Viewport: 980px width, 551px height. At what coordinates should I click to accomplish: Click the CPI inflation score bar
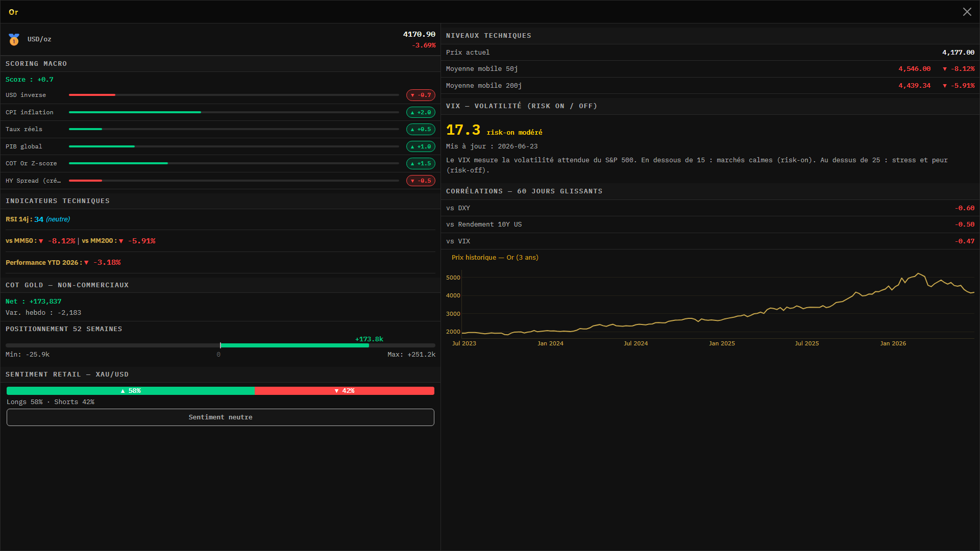pyautogui.click(x=234, y=112)
